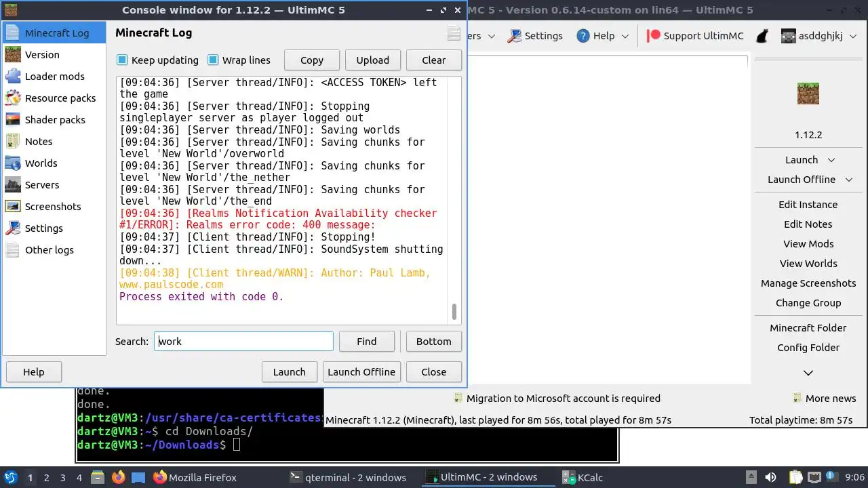This screenshot has width=868, height=488.
Task: Open Settings in UltimMC main toolbar
Action: [535, 36]
